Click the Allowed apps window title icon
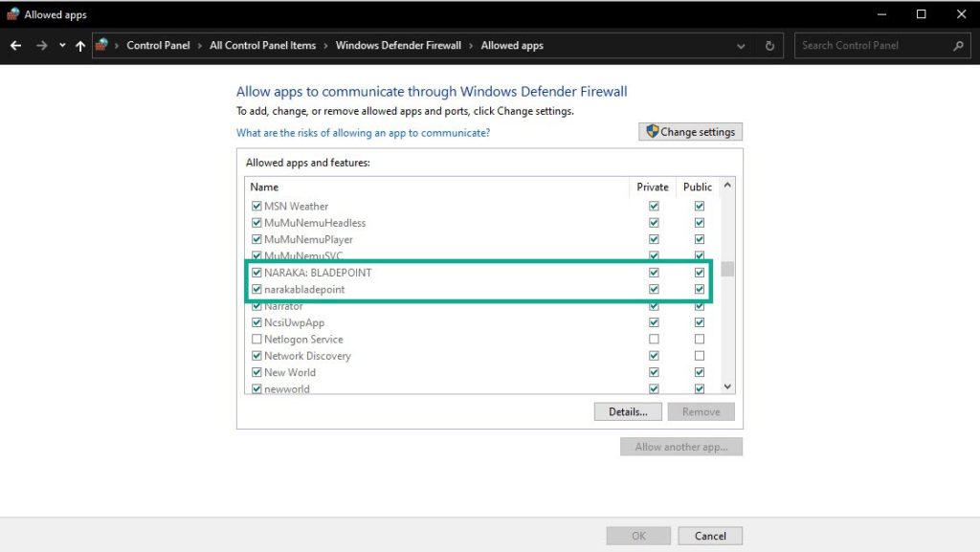Image resolution: width=980 pixels, height=552 pixels. (x=12, y=14)
